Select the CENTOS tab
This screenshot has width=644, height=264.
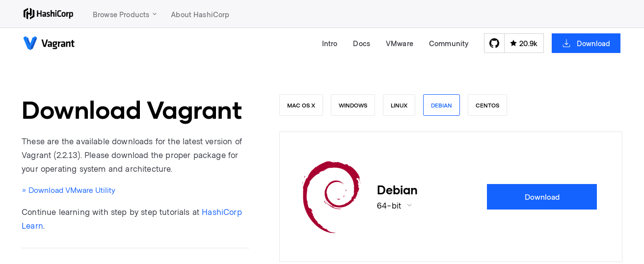[487, 105]
